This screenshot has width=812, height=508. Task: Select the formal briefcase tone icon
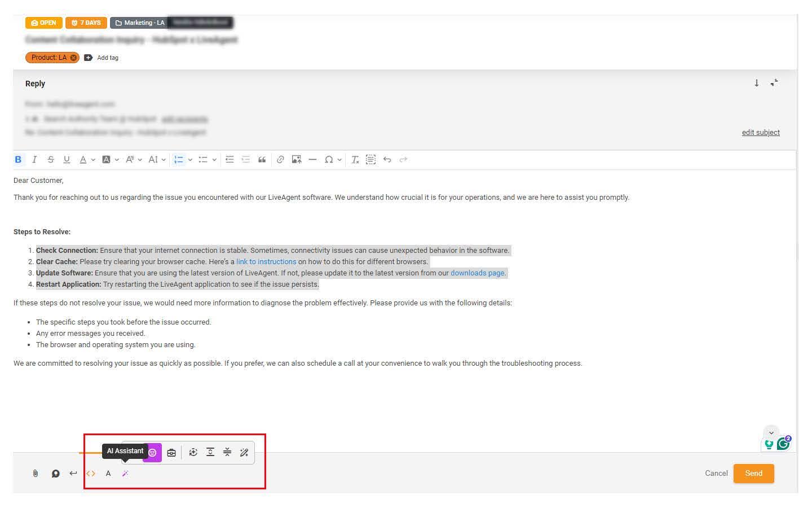tap(171, 452)
